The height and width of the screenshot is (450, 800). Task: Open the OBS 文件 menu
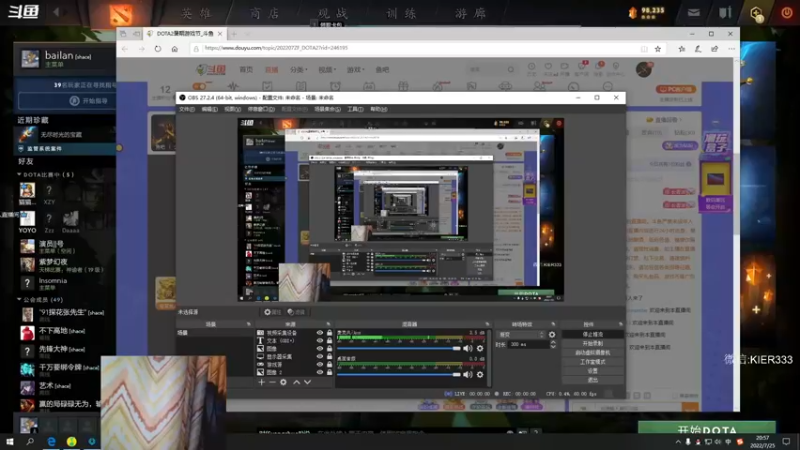click(187, 109)
